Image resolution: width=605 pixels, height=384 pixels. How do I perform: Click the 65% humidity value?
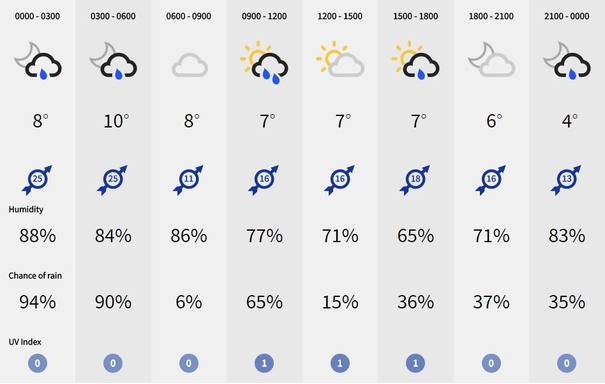(x=416, y=235)
